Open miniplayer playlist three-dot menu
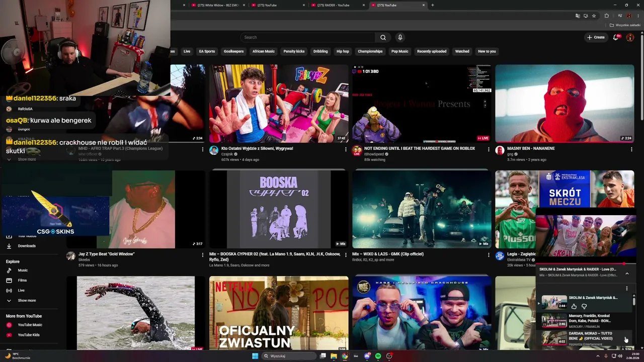The width and height of the screenshot is (644, 362). point(627,289)
